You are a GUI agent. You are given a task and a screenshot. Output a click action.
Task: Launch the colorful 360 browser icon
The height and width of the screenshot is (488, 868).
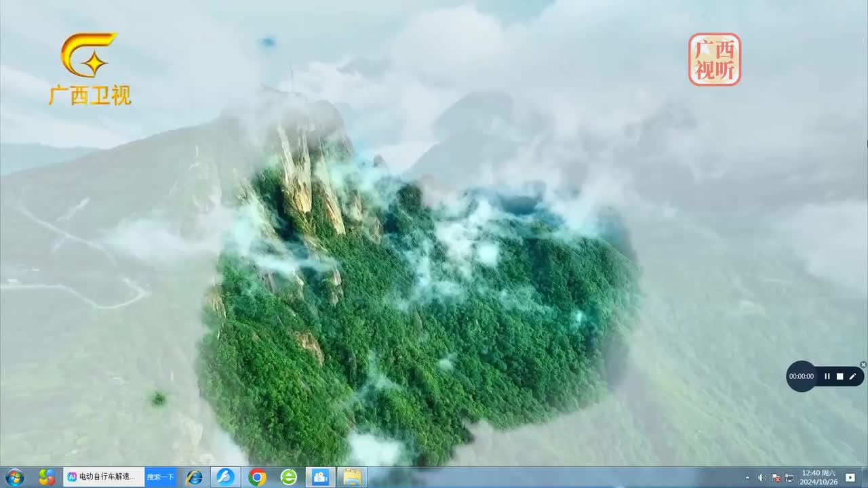[47, 477]
